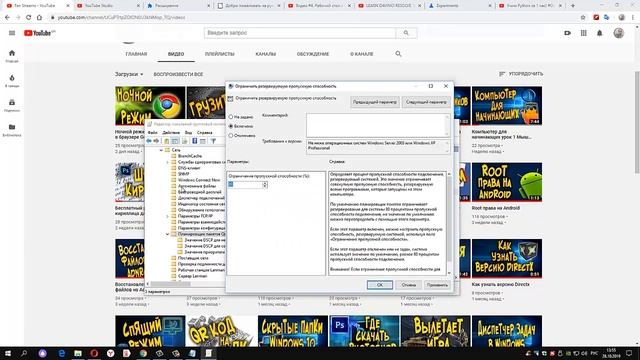Open Library in YouTube sidebar
The image size is (640, 360).
point(12,130)
